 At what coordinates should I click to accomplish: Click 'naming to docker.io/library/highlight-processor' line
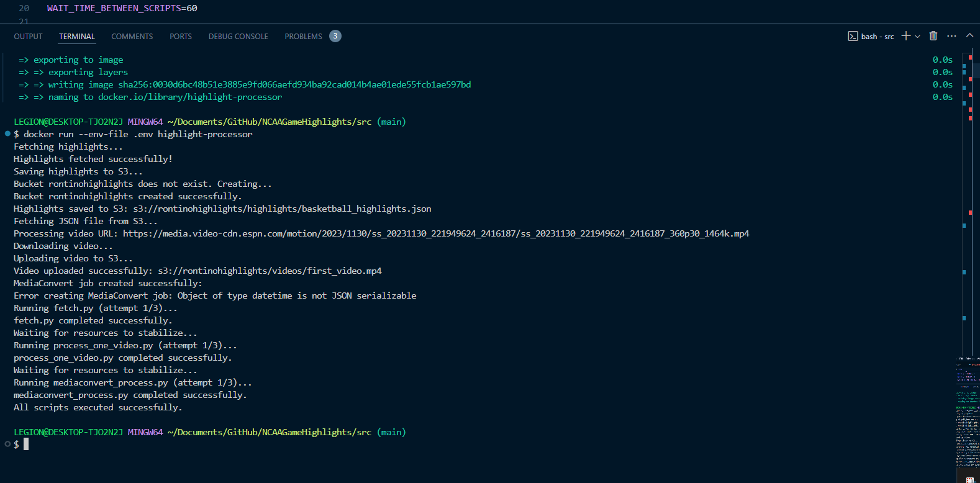click(x=150, y=97)
